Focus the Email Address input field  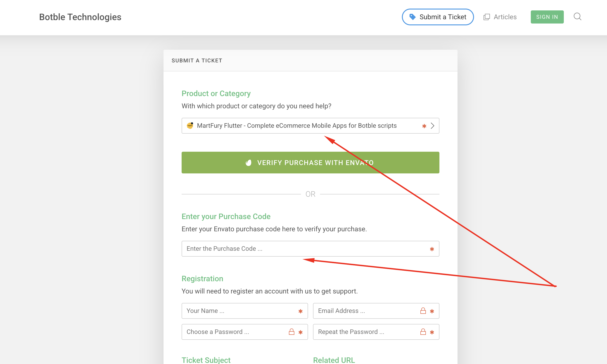(x=376, y=311)
